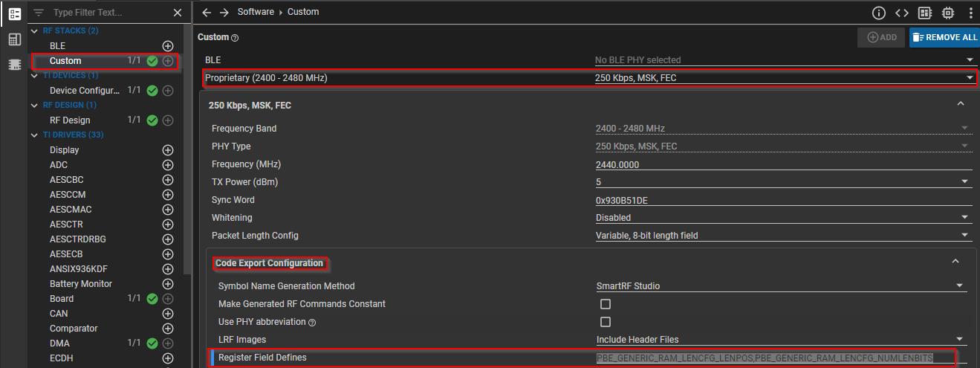Image resolution: width=980 pixels, height=368 pixels.
Task: Show generated code brackets icon
Action: (x=902, y=13)
